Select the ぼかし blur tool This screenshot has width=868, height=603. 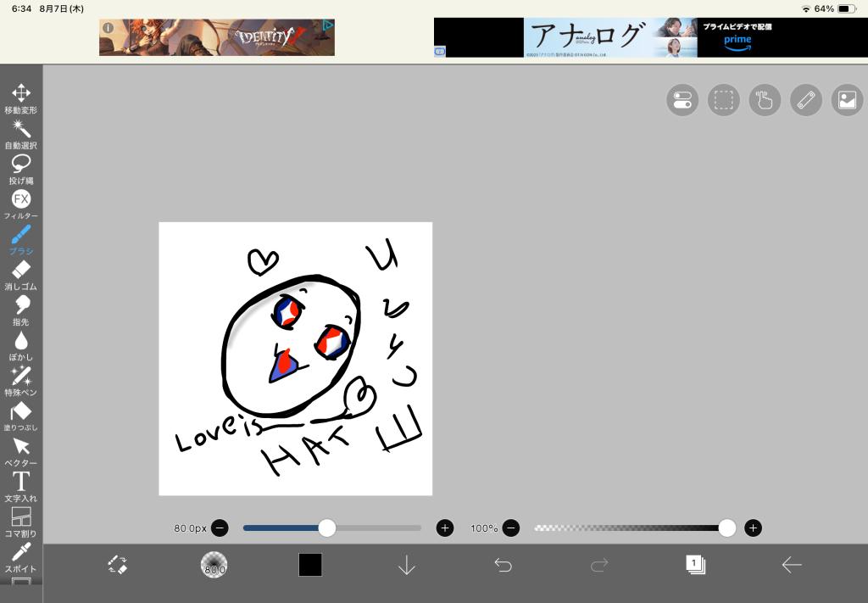[21, 342]
